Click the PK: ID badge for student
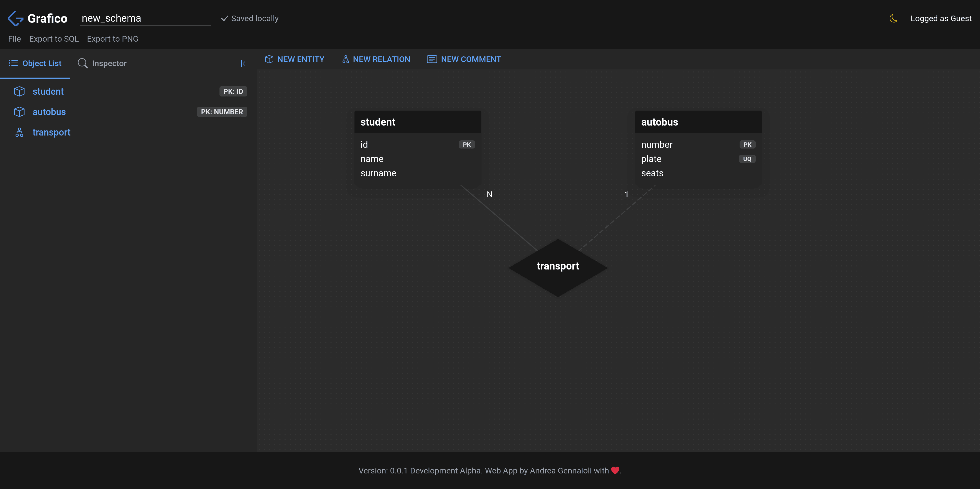 (x=233, y=91)
